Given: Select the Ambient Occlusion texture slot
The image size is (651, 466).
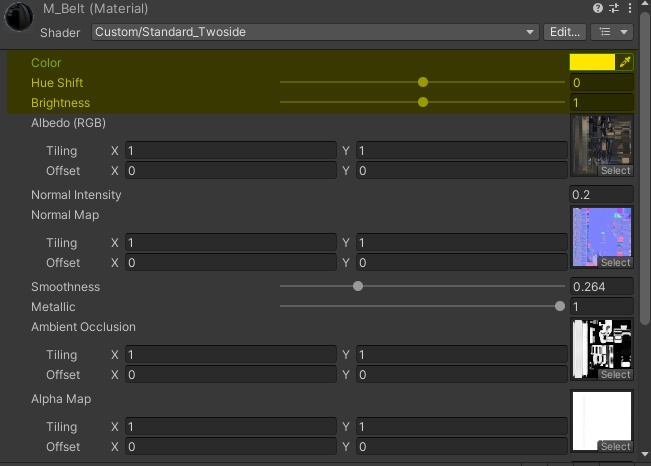Looking at the screenshot, I should point(601,348).
